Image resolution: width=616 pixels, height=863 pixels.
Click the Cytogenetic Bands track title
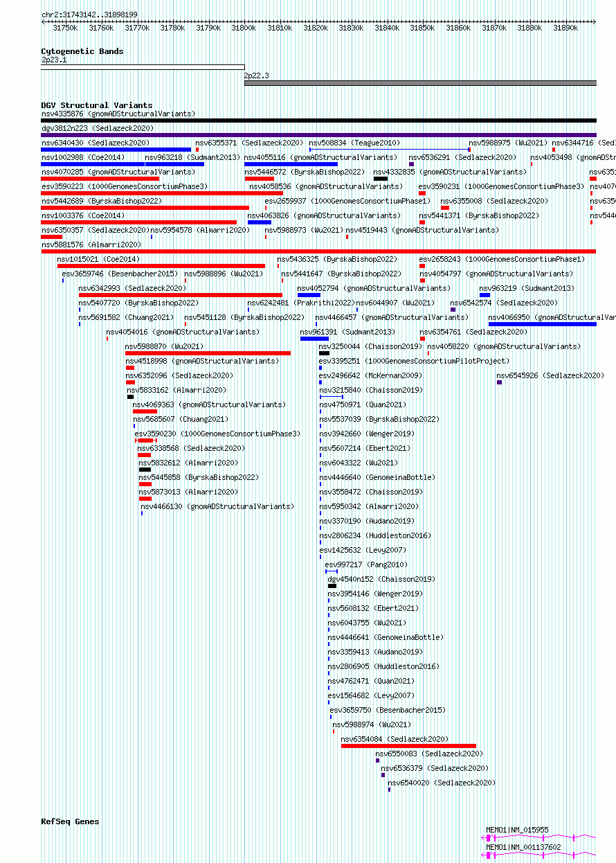(82, 51)
